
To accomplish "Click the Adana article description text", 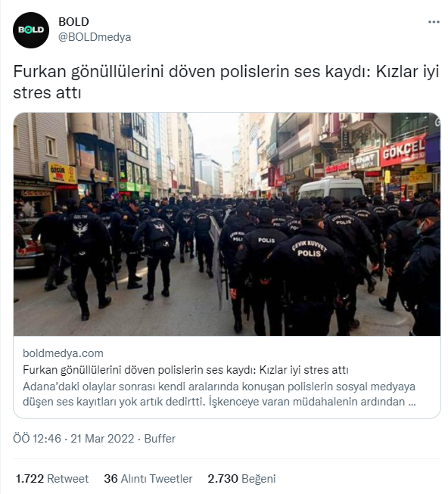I will (219, 394).
